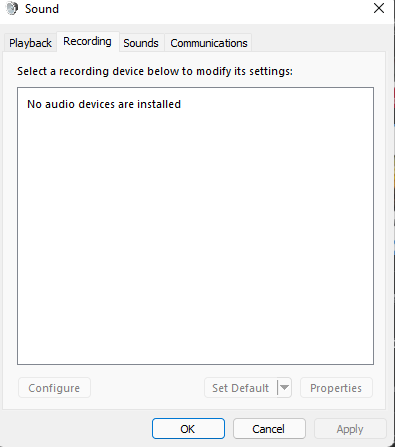The image size is (395, 447).
Task: Select the Recording tab
Action: pyautogui.click(x=88, y=42)
